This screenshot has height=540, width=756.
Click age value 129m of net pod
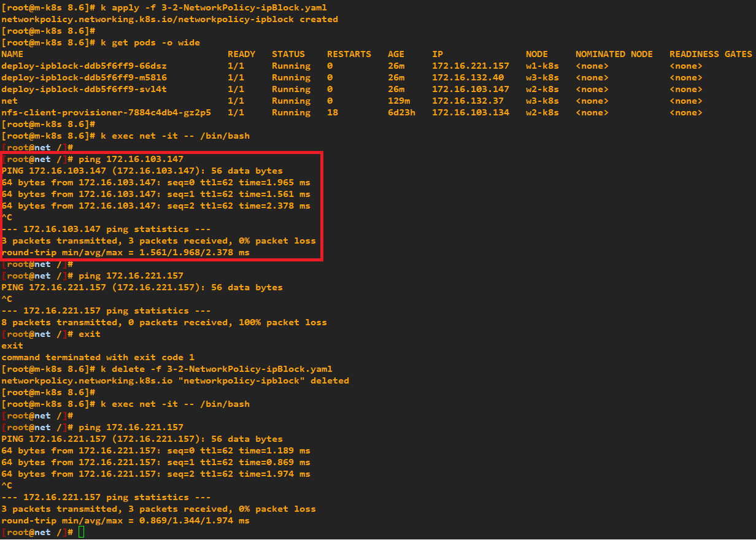click(399, 101)
